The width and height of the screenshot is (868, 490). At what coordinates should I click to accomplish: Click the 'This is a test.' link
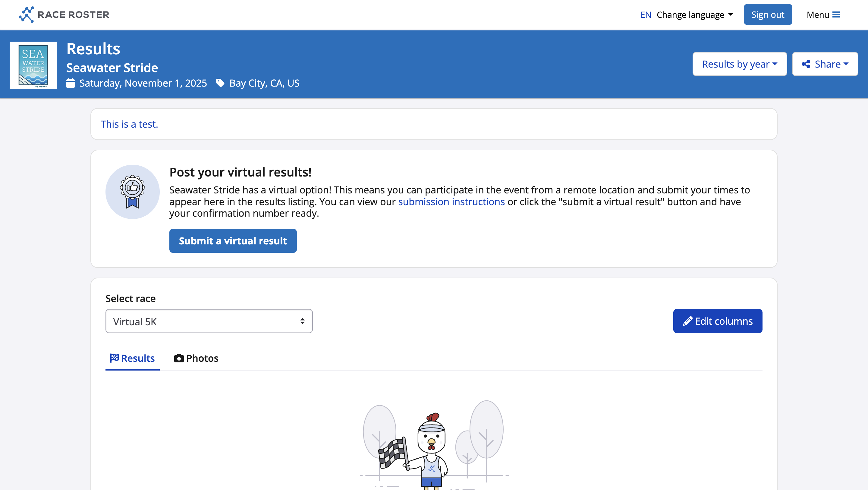pos(129,124)
